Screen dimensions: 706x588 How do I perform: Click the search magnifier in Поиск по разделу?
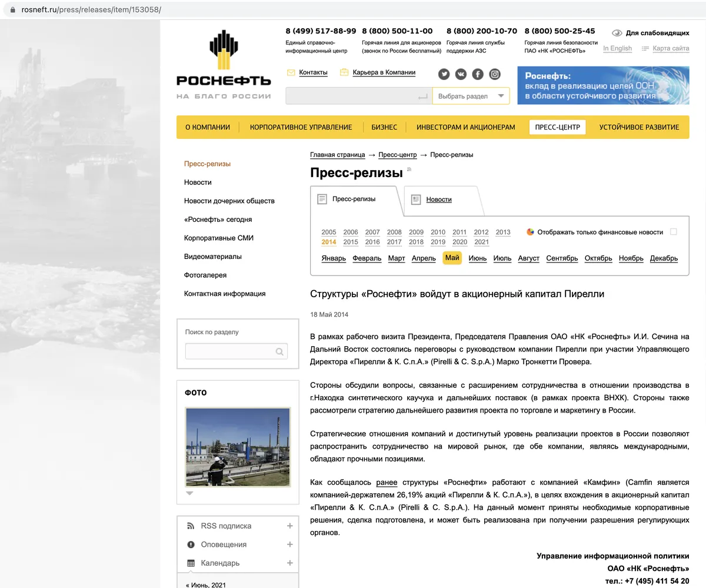click(279, 352)
